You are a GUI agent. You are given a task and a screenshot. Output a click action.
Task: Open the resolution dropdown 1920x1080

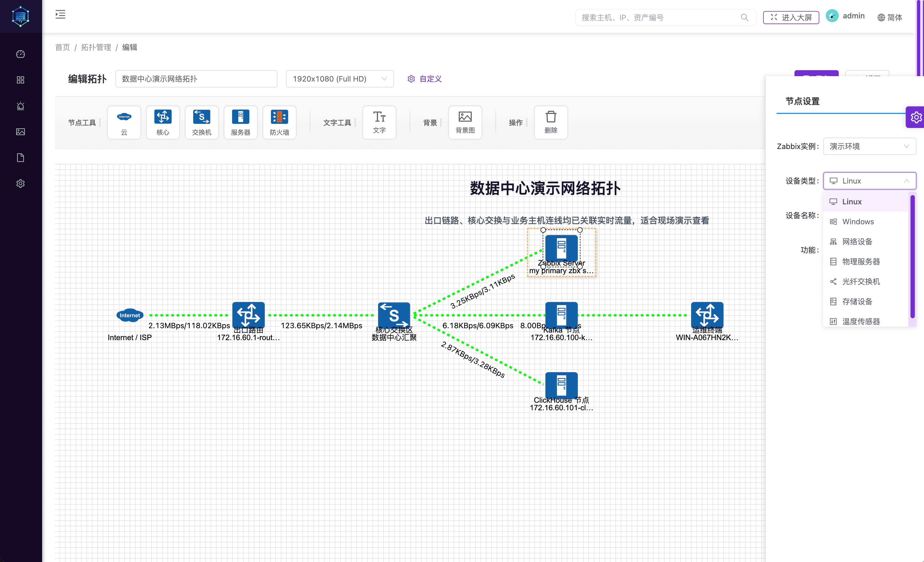340,79
